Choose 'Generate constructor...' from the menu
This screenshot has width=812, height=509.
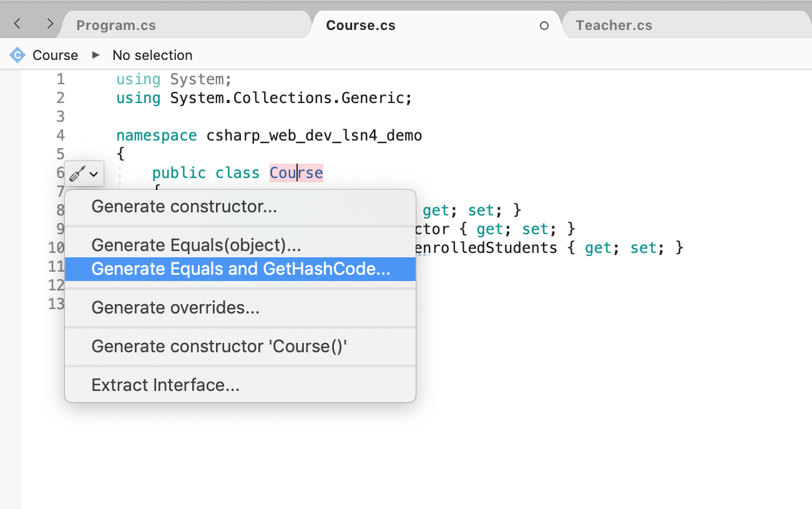[x=184, y=207]
